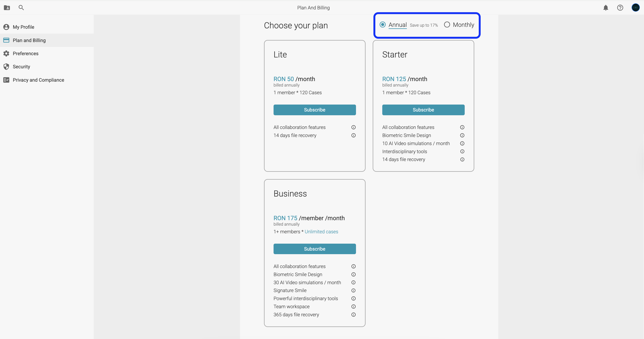Image resolution: width=644 pixels, height=339 pixels.
Task: Click 'Powerful interdisciplinary tools' text
Action: (305, 298)
